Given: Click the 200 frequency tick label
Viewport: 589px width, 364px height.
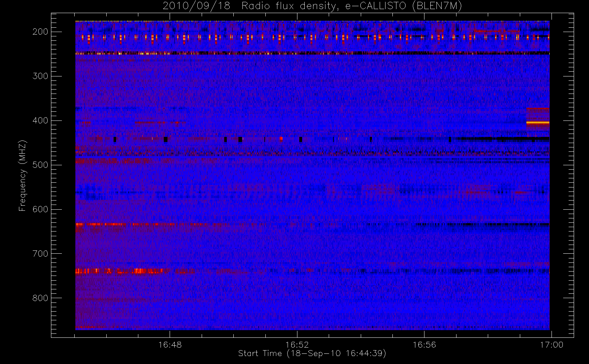Looking at the screenshot, I should (40, 32).
